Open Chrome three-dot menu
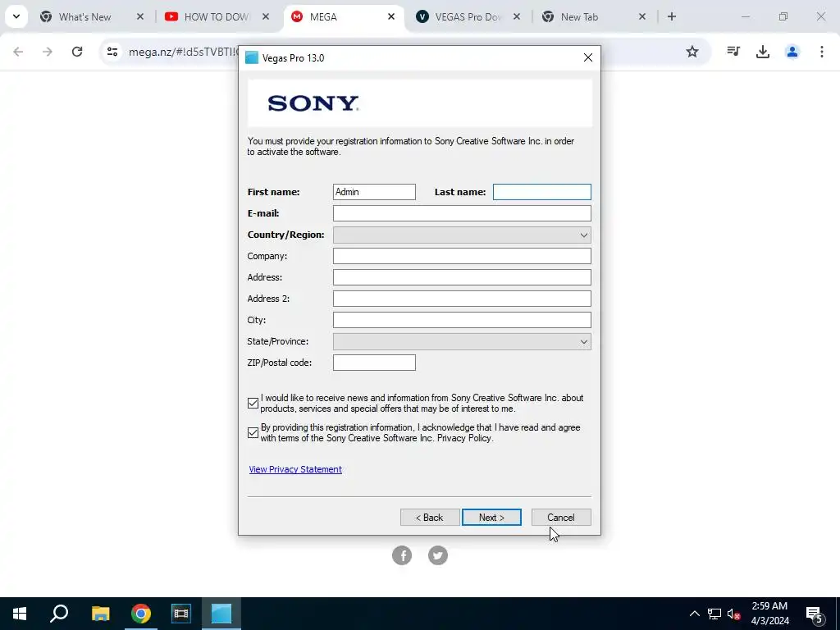This screenshot has width=840, height=630. pos(821,52)
